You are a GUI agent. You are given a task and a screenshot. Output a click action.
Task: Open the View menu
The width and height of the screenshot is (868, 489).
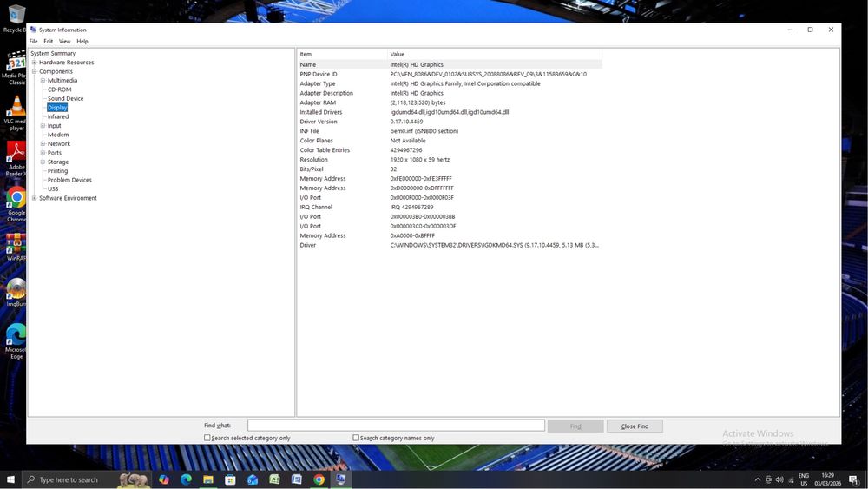(x=65, y=41)
